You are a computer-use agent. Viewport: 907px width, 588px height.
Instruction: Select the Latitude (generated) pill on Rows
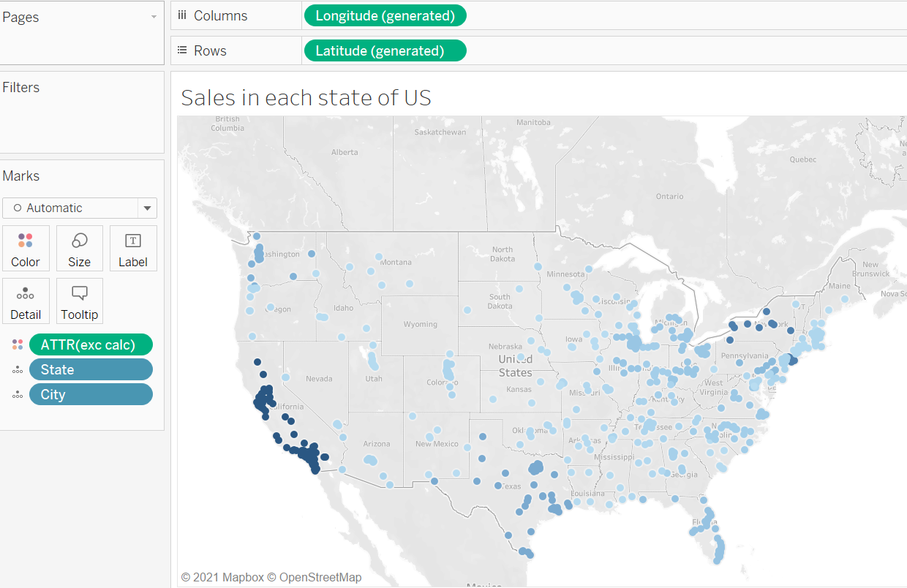385,51
